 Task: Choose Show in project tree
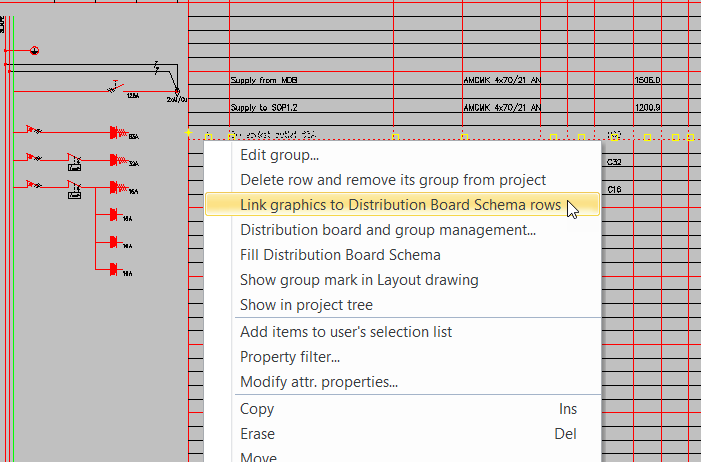pos(306,305)
